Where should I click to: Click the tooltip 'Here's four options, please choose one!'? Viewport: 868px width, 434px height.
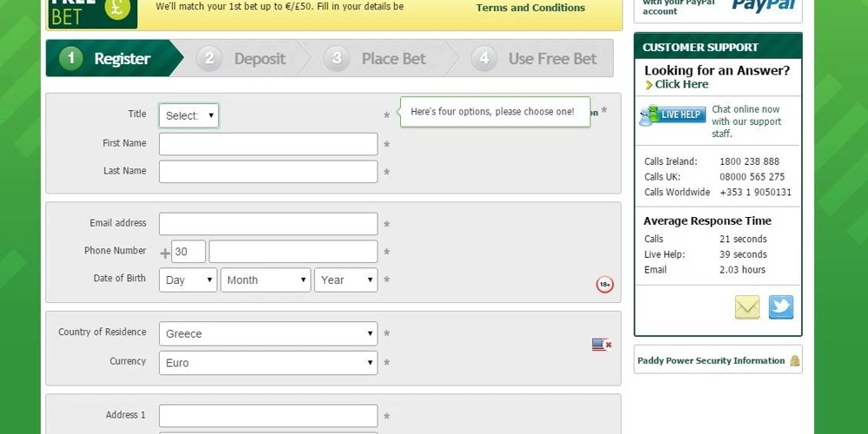pos(493,112)
